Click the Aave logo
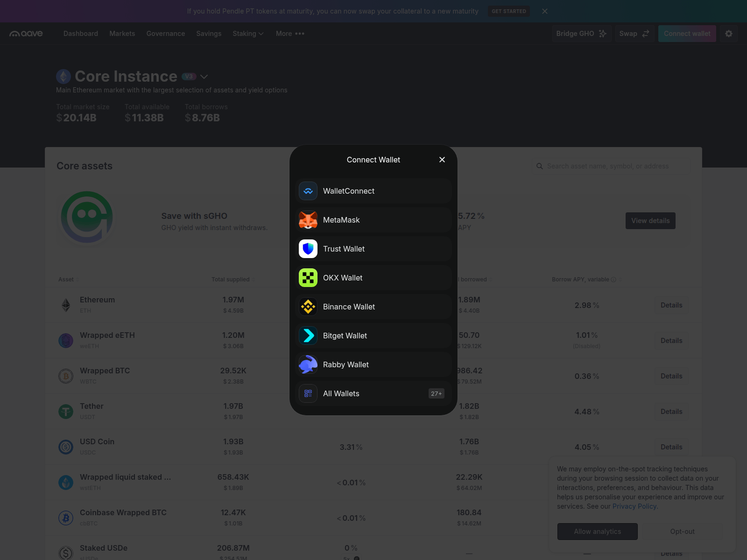The width and height of the screenshot is (747, 560). point(26,34)
